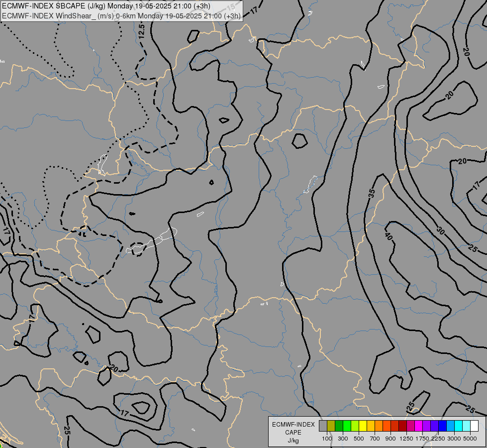Select the legend label 2250
Viewport: 487px width, 448px height.
pyautogui.click(x=438, y=439)
